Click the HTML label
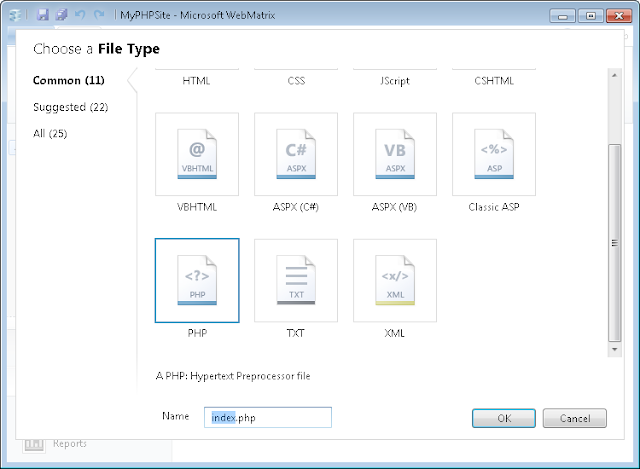This screenshot has height=469, width=640. pyautogui.click(x=196, y=81)
